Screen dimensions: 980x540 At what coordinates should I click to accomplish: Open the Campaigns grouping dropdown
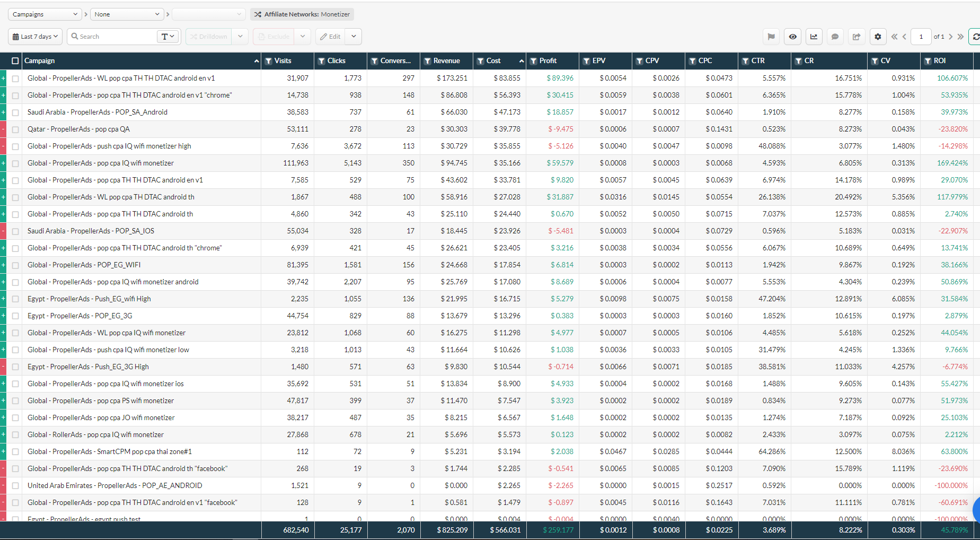click(x=45, y=14)
